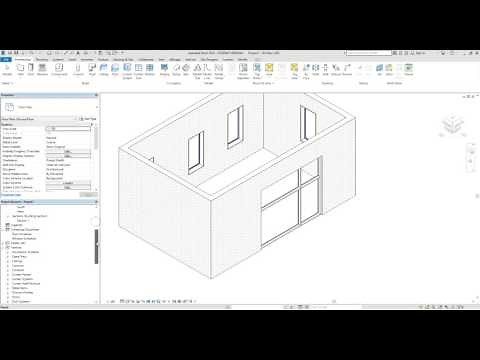Select the Window tool in ribbon
The width and height of the screenshot is (480, 360).
coord(42,70)
